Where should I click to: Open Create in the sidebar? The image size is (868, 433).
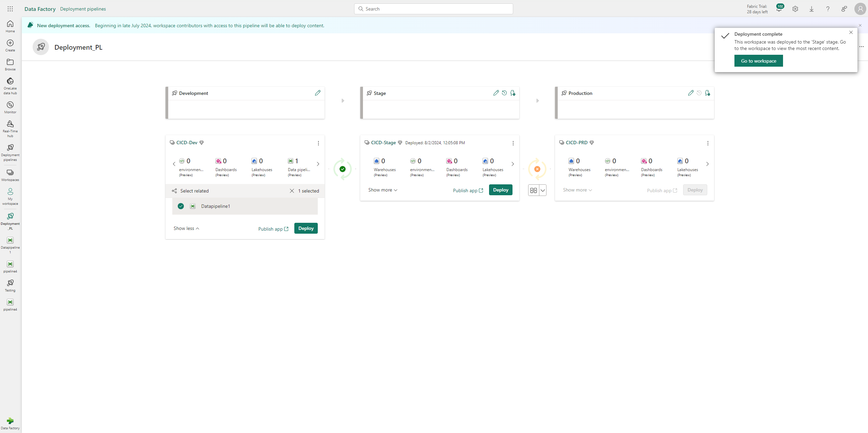tap(10, 46)
